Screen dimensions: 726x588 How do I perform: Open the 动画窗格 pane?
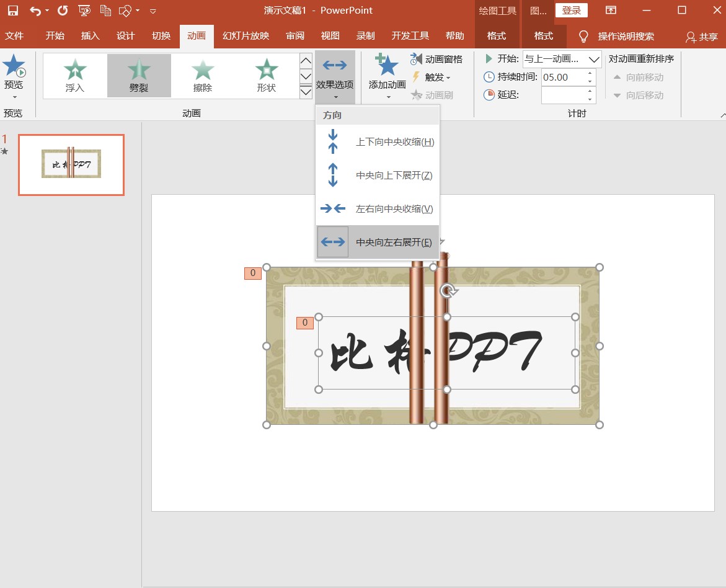436,59
